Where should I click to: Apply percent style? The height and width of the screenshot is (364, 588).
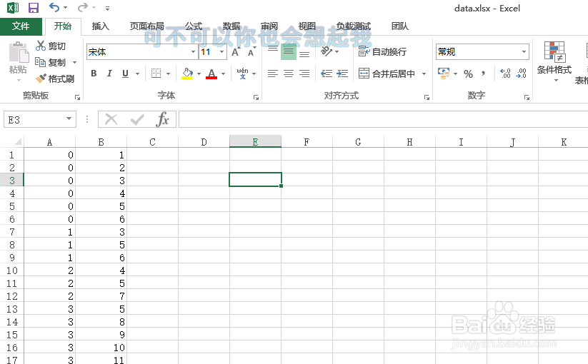click(x=468, y=74)
